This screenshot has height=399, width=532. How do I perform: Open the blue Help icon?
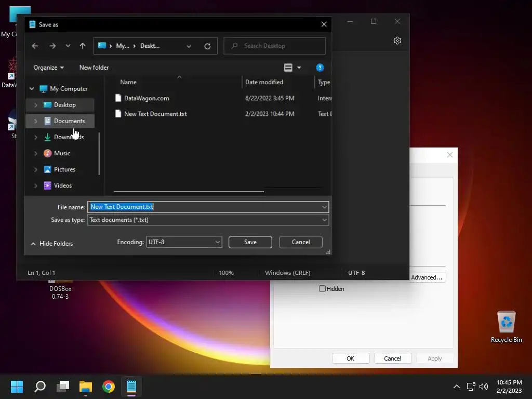[320, 68]
